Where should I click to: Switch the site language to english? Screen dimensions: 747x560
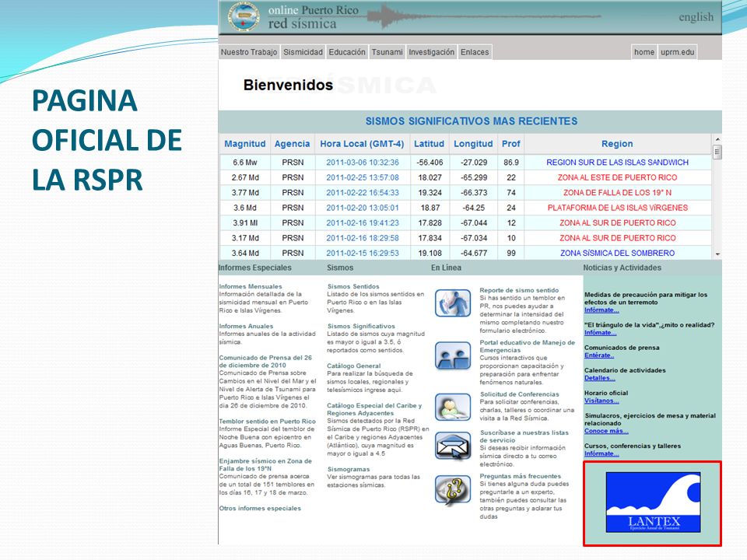[696, 17]
